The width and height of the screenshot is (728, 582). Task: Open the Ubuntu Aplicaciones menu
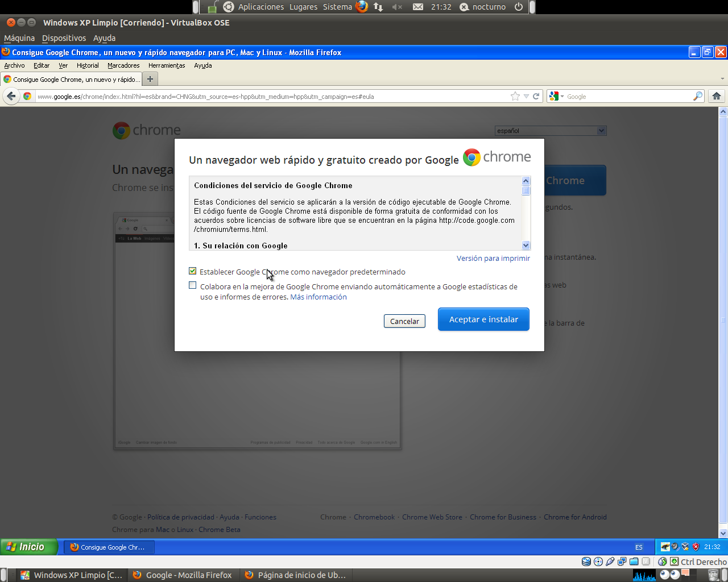coord(261,7)
